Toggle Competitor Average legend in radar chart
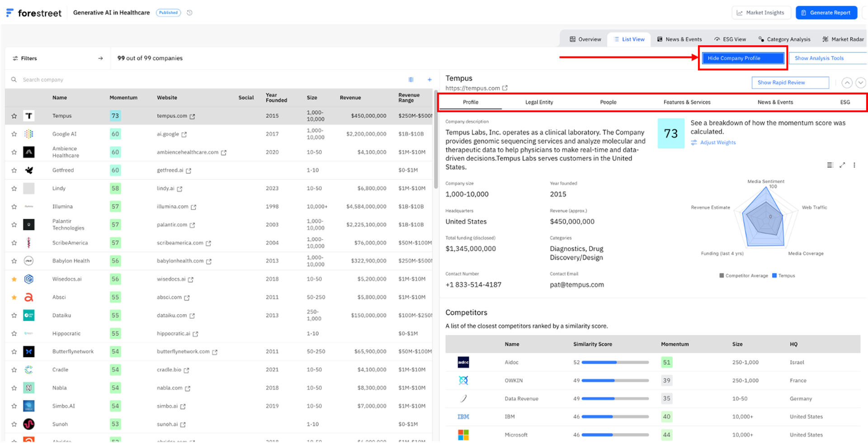This screenshot has width=868, height=443. pos(744,276)
